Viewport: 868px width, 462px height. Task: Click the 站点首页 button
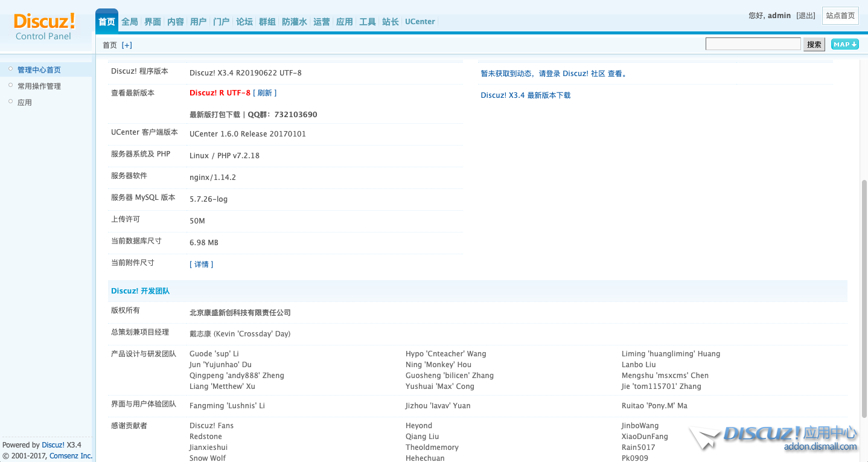click(840, 16)
